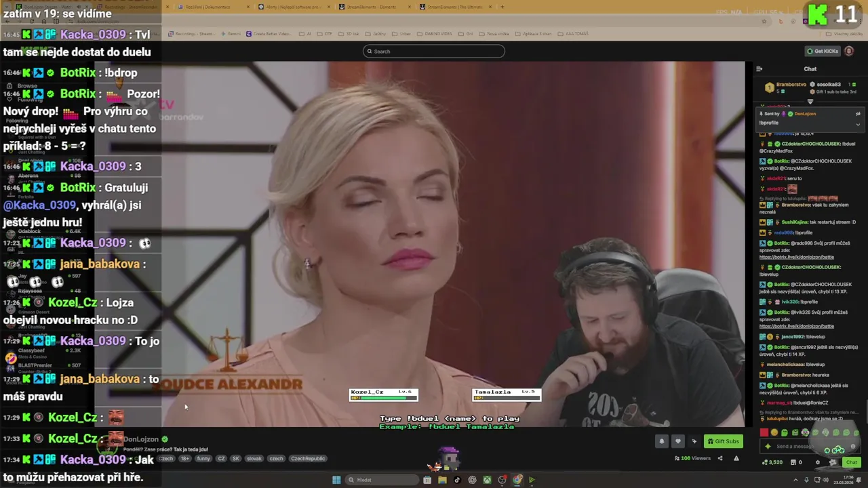
Task: Click the DonLojzon channel name
Action: click(x=141, y=439)
